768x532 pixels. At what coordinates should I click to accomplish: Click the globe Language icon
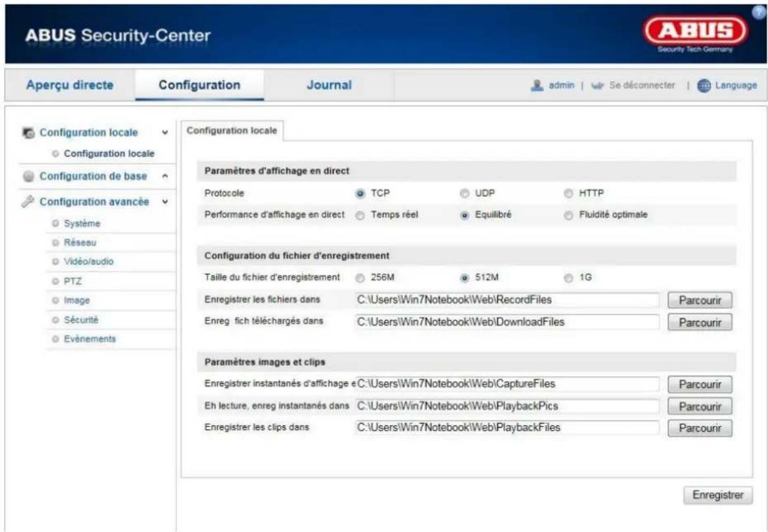pyautogui.click(x=704, y=84)
